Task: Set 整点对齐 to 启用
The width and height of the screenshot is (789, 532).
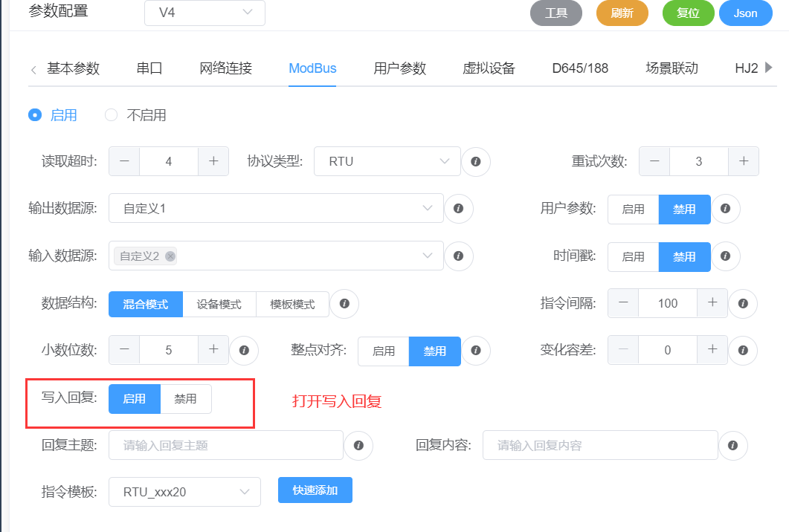Action: 384,351
